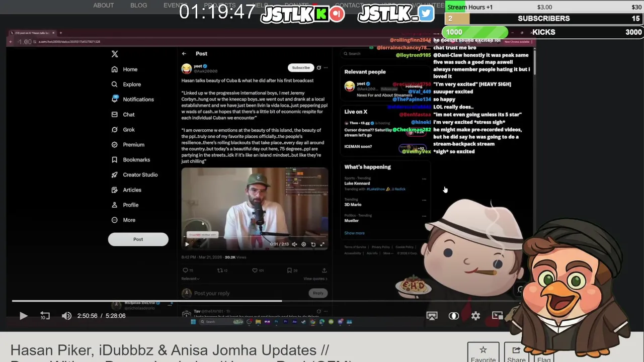This screenshot has height=362, width=644.
Task: Click the X Search box
Action: 385,53
